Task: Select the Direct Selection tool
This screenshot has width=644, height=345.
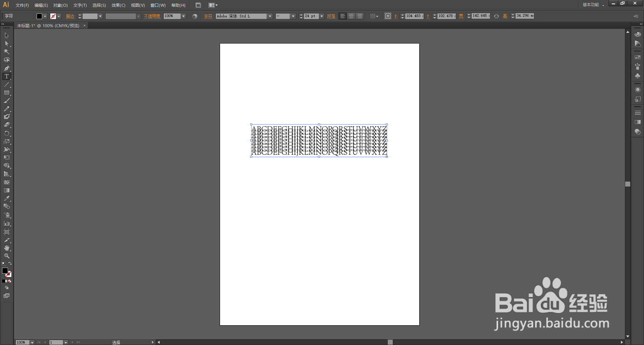Action: click(7, 44)
